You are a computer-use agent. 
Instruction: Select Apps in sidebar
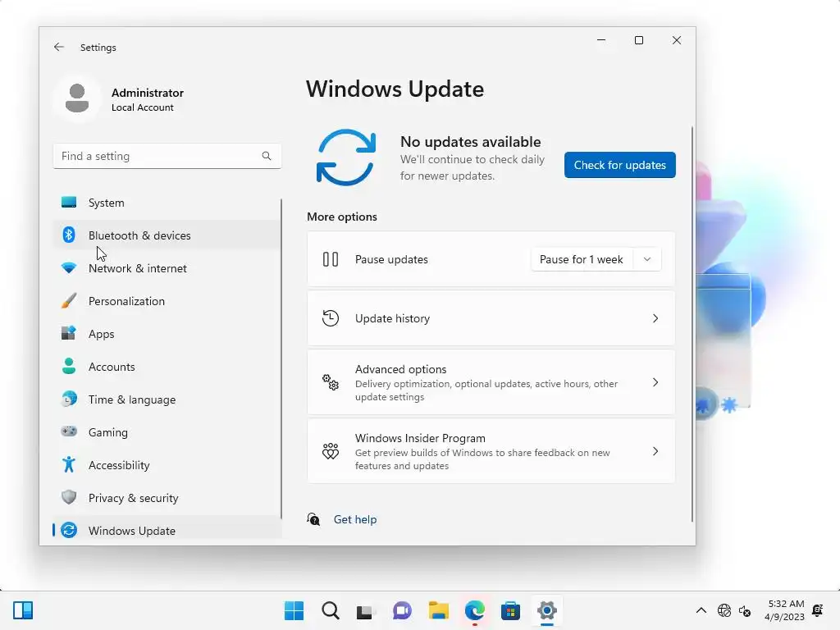click(x=167, y=333)
